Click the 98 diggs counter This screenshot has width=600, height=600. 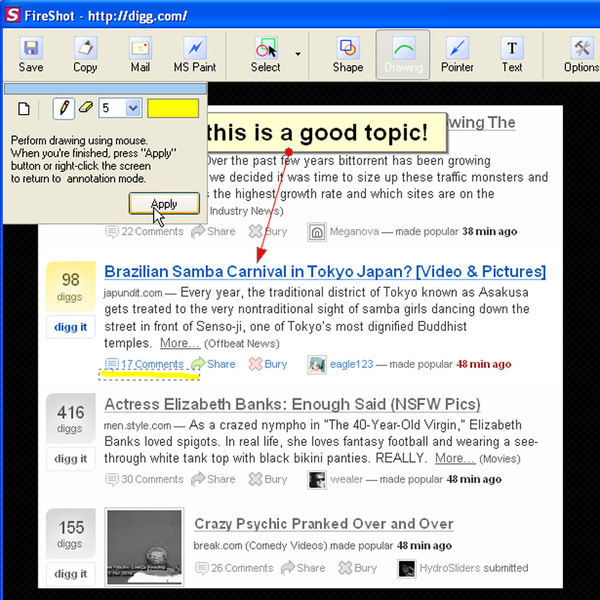70,286
